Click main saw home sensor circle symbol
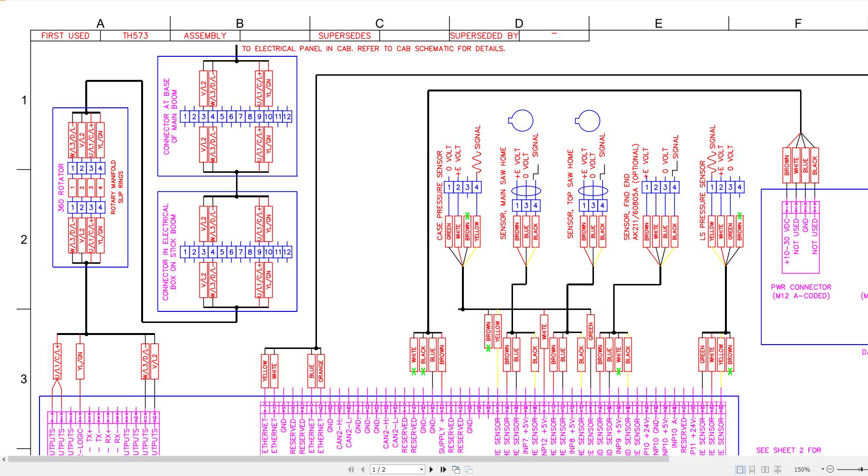The width and height of the screenshot is (868, 476). [x=521, y=120]
